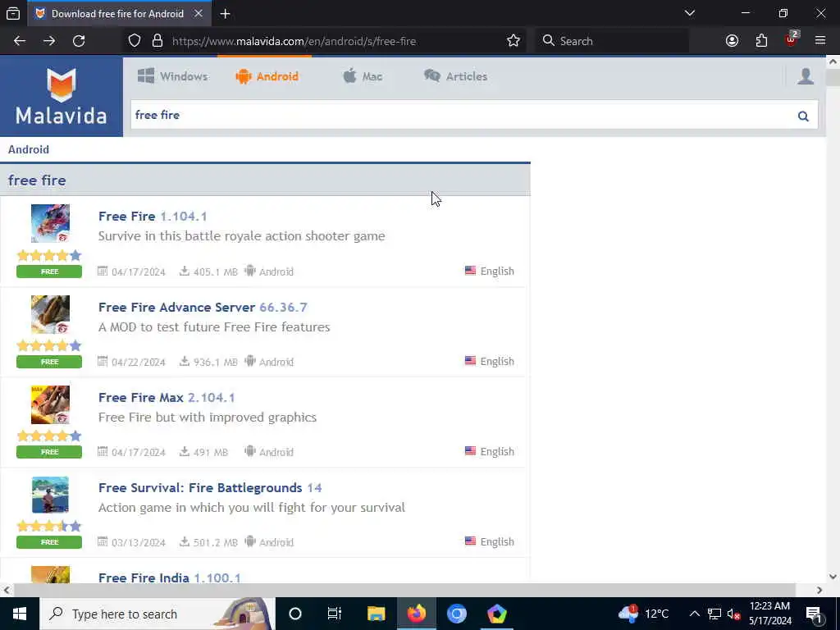Click the 405.1 MB download size text
The height and width of the screenshot is (630, 840).
pos(216,272)
